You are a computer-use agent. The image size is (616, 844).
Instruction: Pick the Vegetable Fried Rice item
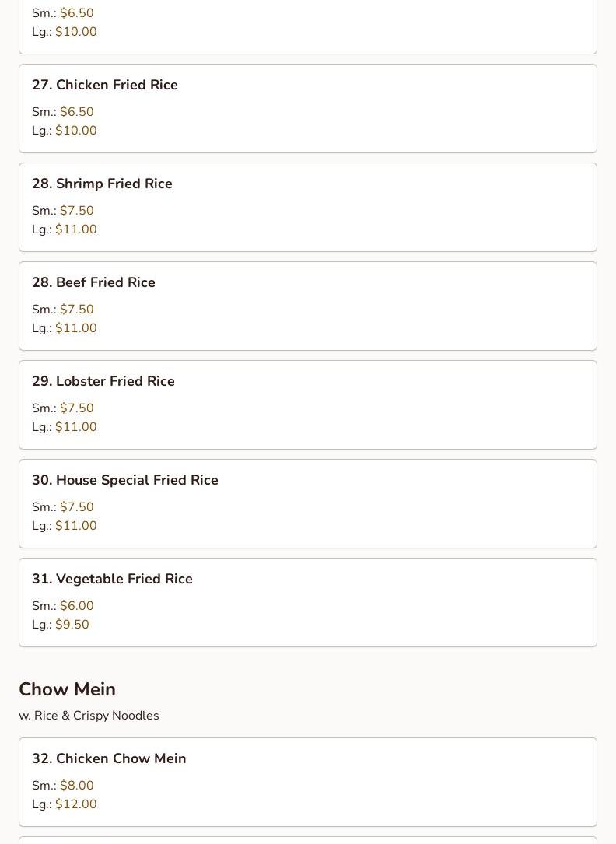pyautogui.click(x=308, y=602)
